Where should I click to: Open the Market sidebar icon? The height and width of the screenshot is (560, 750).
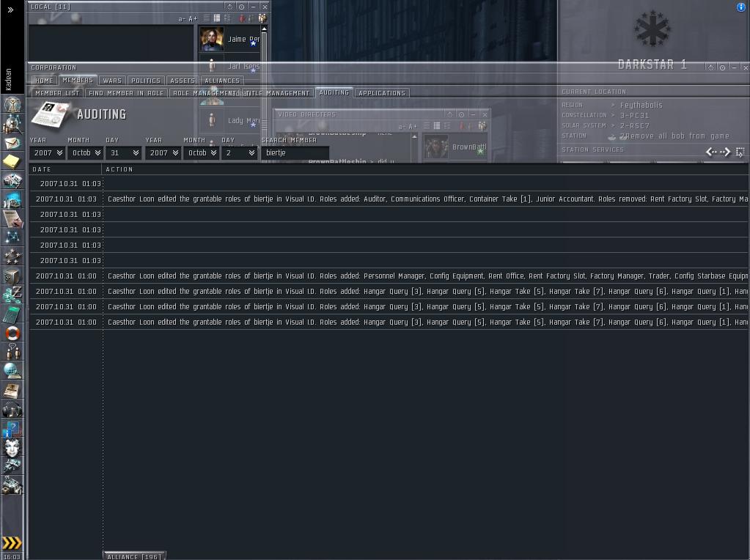(12, 199)
